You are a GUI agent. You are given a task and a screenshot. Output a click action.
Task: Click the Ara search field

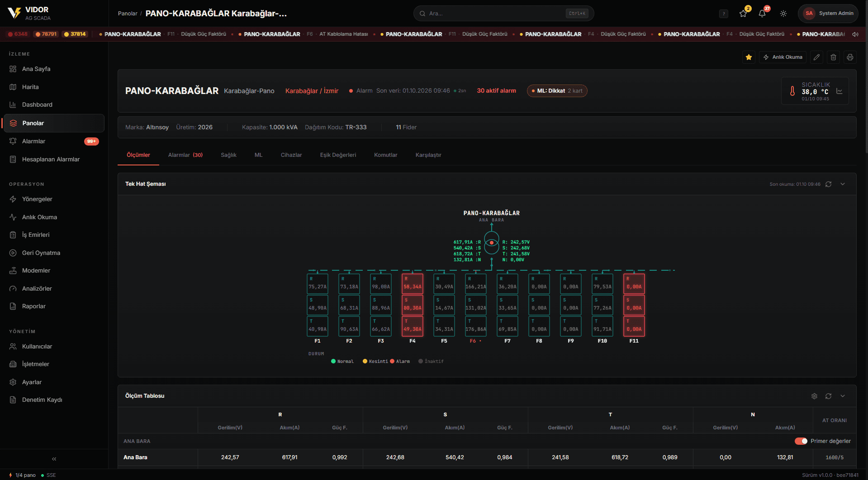(x=503, y=14)
